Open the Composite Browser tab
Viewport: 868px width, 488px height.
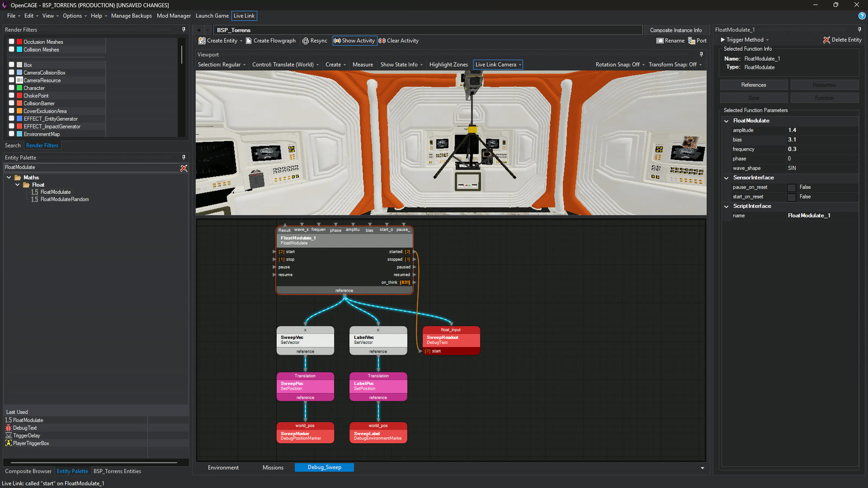point(28,471)
